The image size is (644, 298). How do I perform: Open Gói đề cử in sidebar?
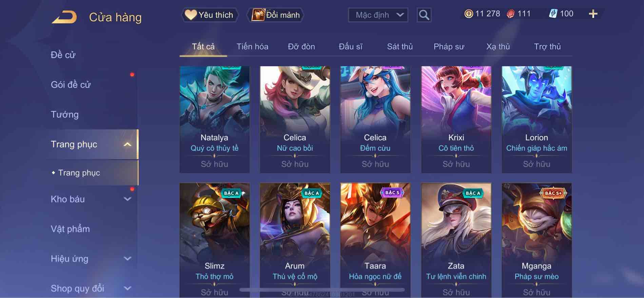coord(71,85)
